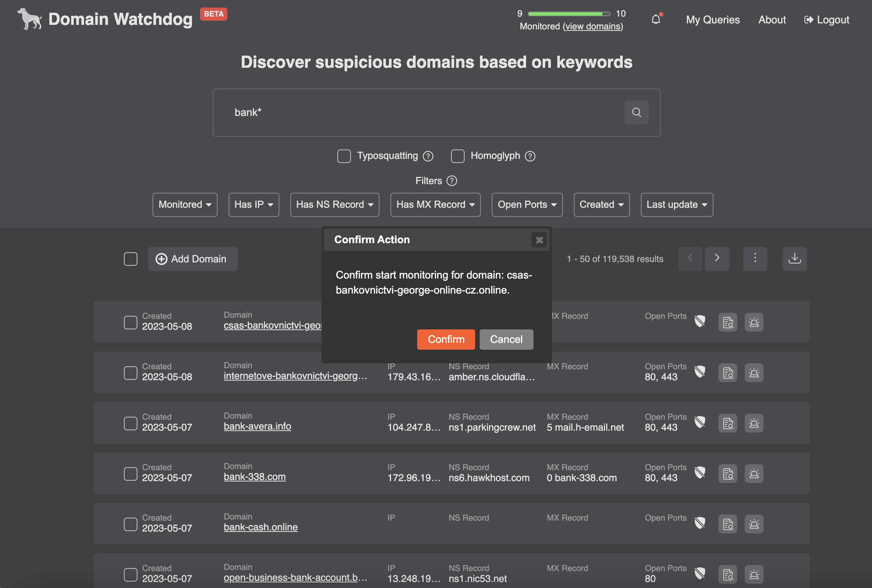The width and height of the screenshot is (872, 588).
Task: Click the monitored domains progress bar
Action: (x=569, y=14)
